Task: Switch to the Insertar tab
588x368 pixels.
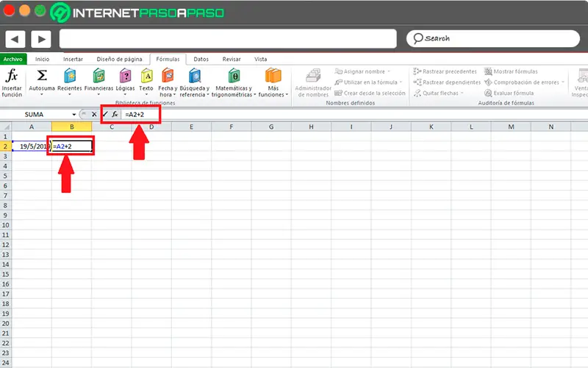Action: (73, 59)
